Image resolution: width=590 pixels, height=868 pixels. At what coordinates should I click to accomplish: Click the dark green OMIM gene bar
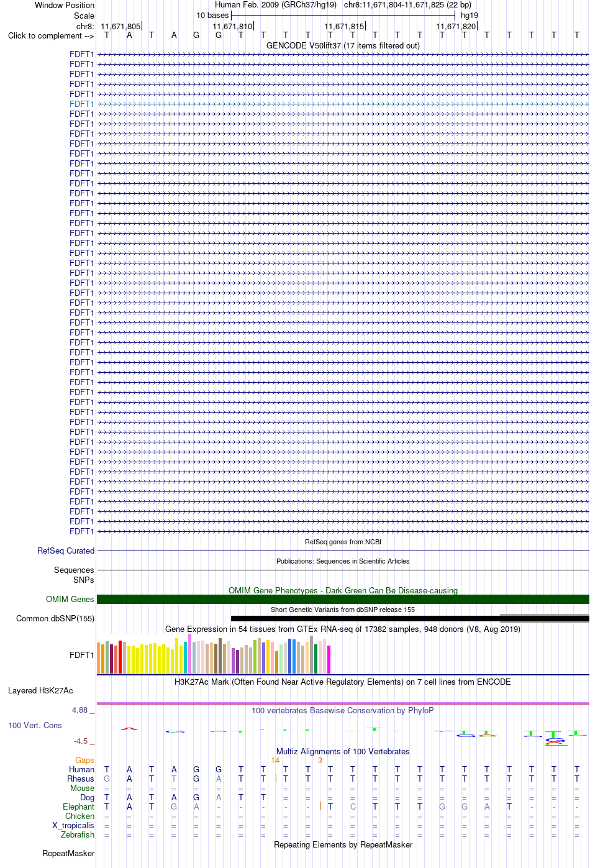(343, 599)
